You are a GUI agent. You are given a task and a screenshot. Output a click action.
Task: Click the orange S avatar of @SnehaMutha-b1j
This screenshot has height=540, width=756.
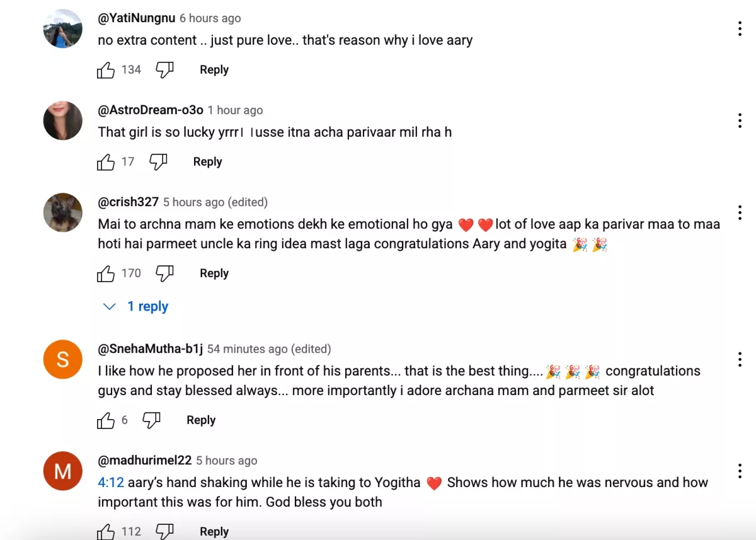63,359
